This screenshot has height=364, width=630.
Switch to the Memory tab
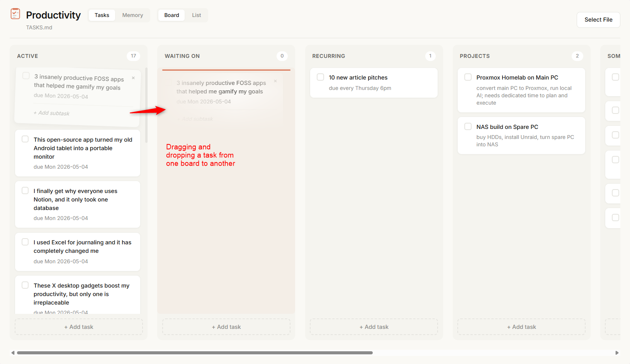click(132, 15)
